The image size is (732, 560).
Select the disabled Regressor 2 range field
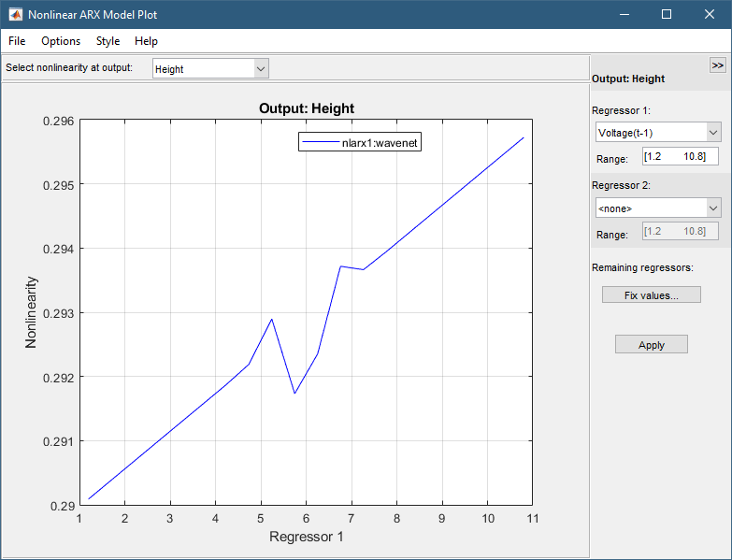pos(681,232)
